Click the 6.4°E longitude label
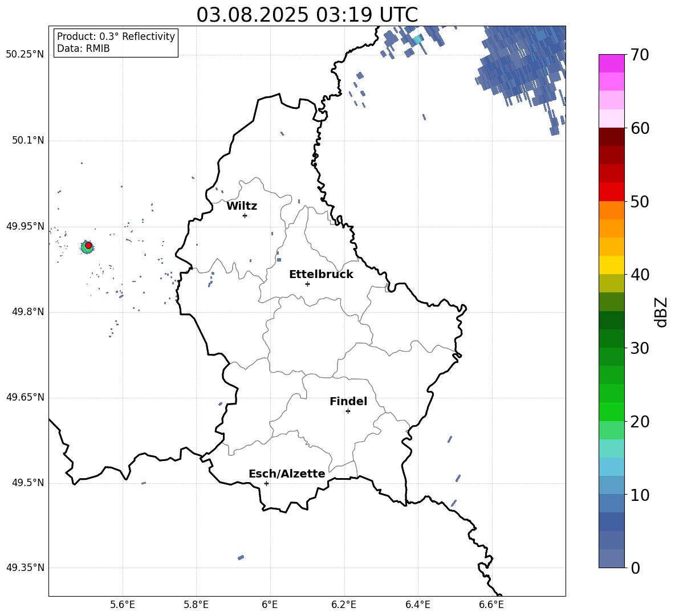Image resolution: width=675 pixels, height=616 pixels. point(417,605)
